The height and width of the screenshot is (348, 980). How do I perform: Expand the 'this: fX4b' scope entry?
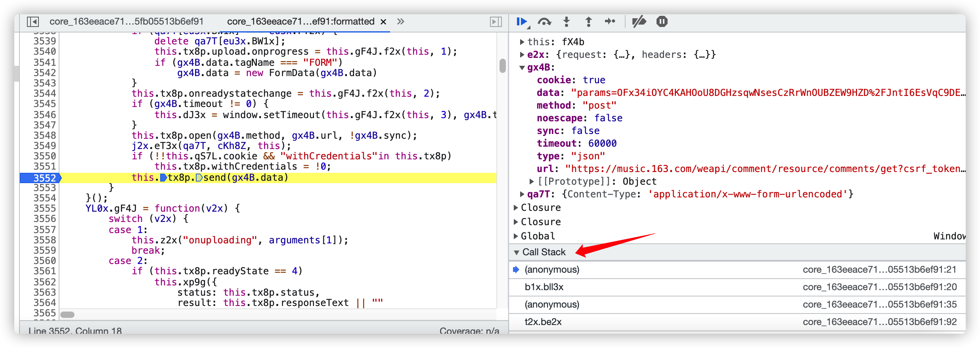[522, 42]
